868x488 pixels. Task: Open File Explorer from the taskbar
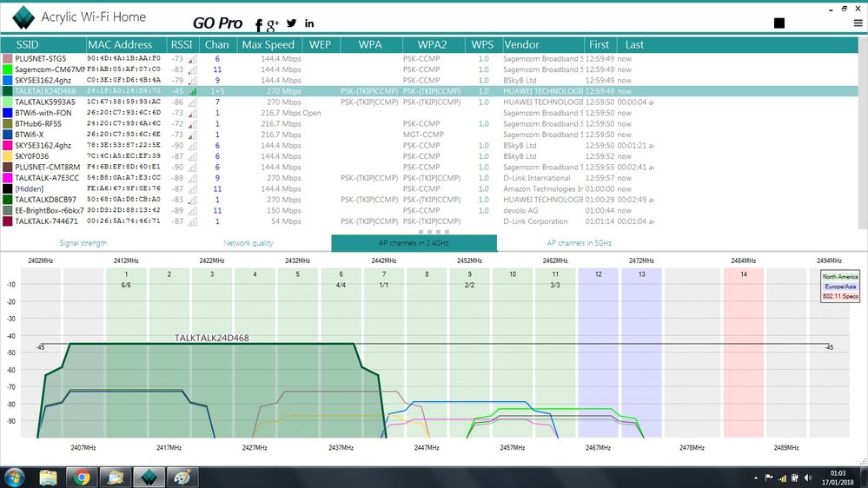[x=48, y=477]
